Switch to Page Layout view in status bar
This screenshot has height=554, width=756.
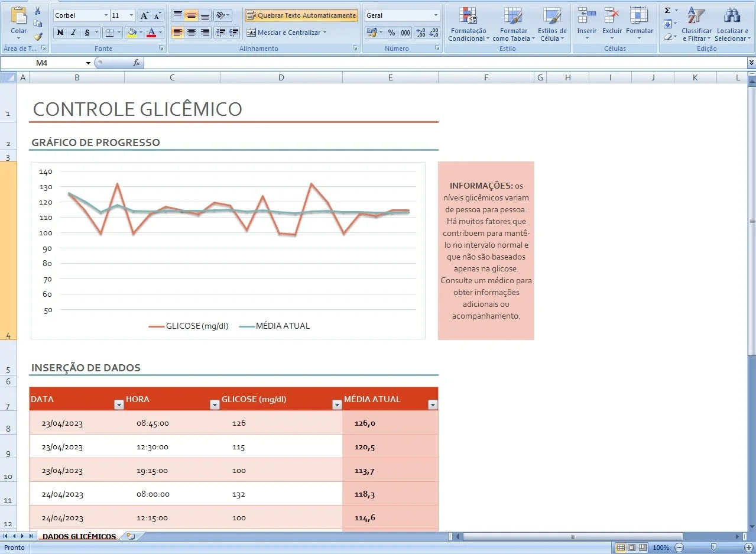click(632, 547)
